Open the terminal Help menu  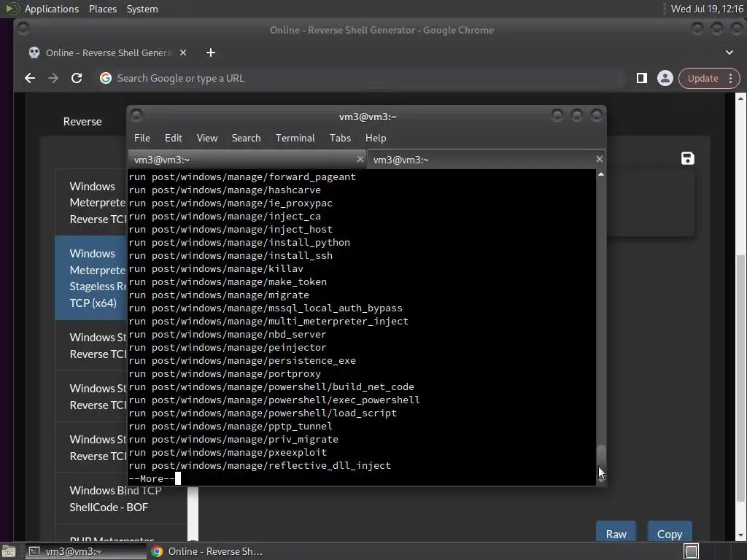(376, 138)
